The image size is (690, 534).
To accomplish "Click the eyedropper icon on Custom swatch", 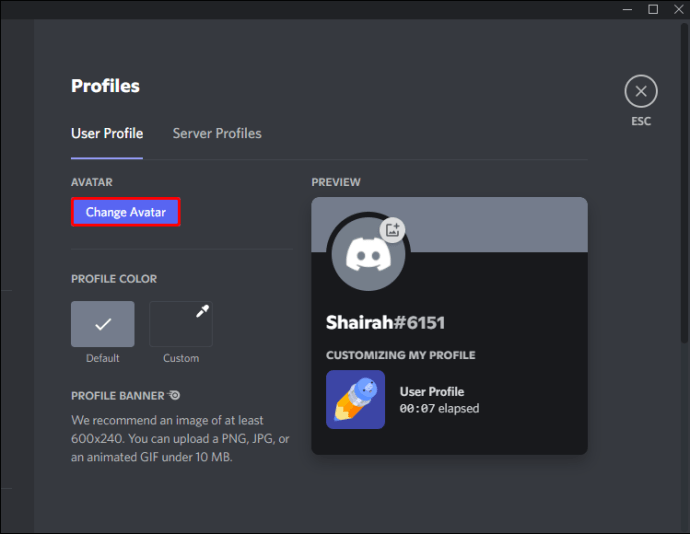I will [x=202, y=311].
